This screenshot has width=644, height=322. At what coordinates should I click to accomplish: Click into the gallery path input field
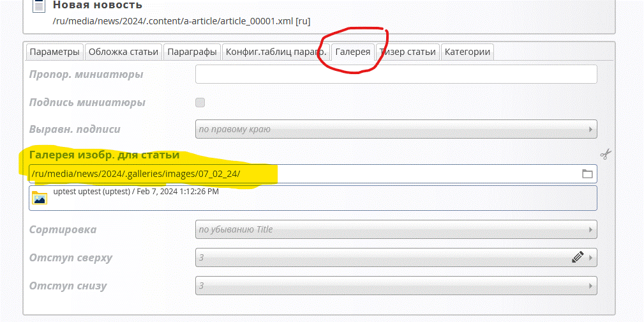pyautogui.click(x=300, y=174)
